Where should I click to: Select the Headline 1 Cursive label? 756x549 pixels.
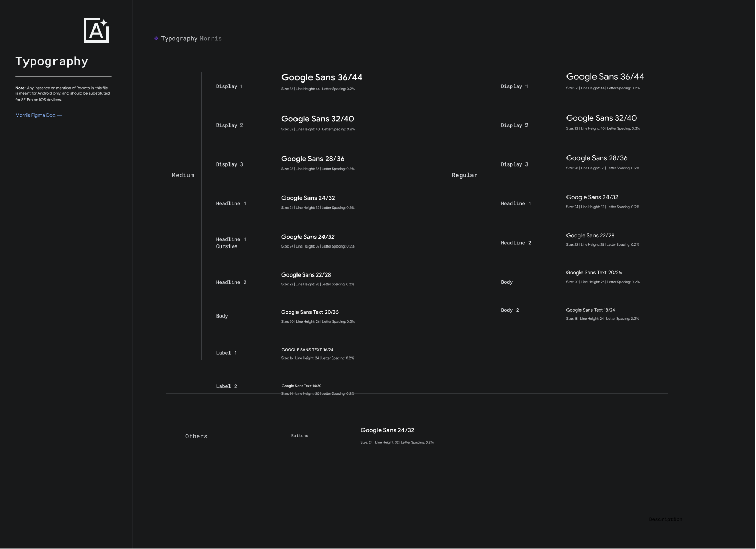pos(231,243)
